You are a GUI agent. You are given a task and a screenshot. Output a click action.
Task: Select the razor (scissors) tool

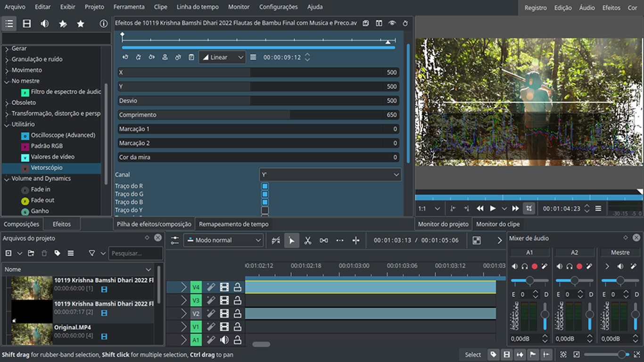tap(307, 240)
